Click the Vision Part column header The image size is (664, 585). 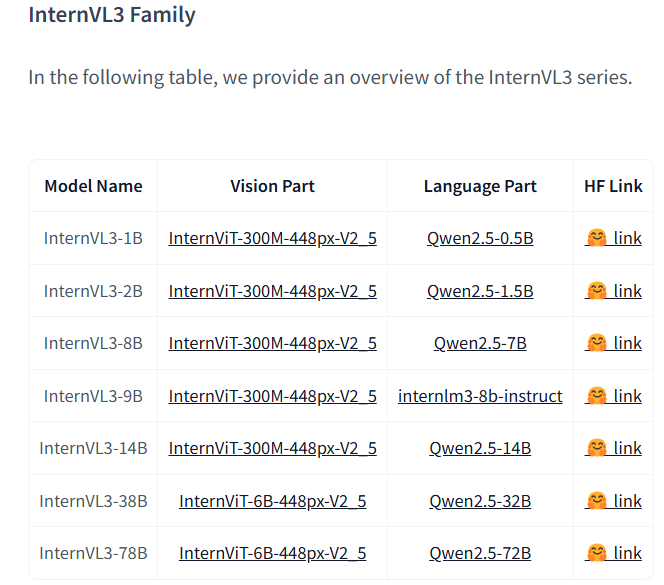[x=272, y=186]
